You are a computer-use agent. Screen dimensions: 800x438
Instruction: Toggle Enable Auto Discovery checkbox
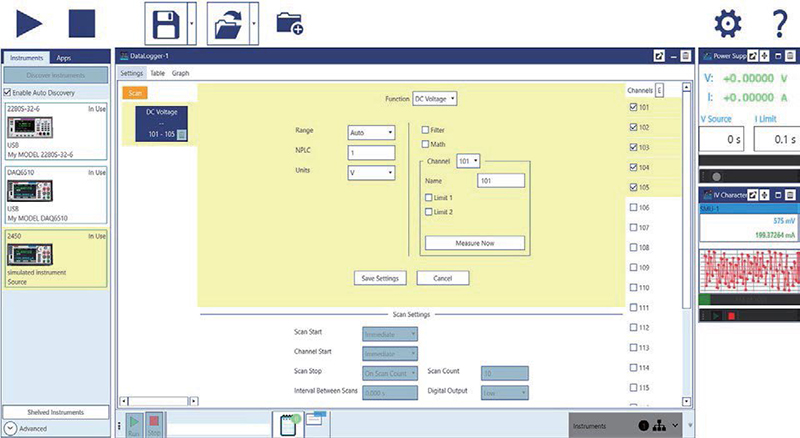click(x=7, y=92)
